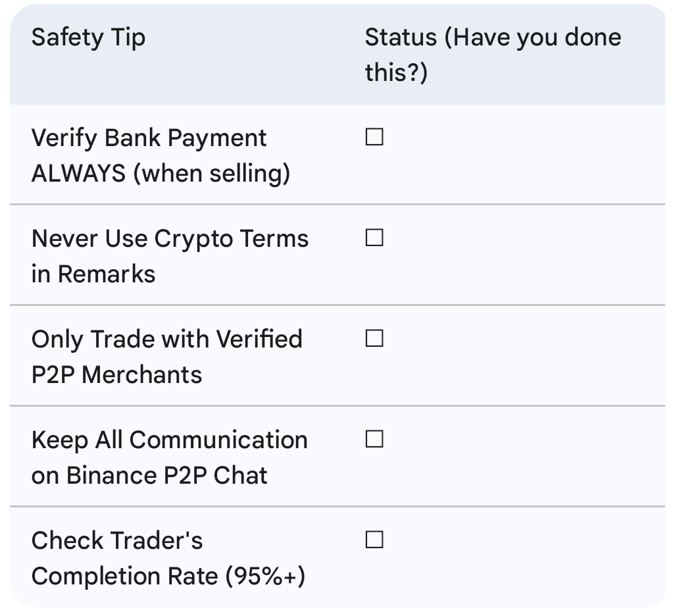Screen dimensions: 673x616
Task: Click the "P2P Merchants" text line
Action: (x=116, y=375)
